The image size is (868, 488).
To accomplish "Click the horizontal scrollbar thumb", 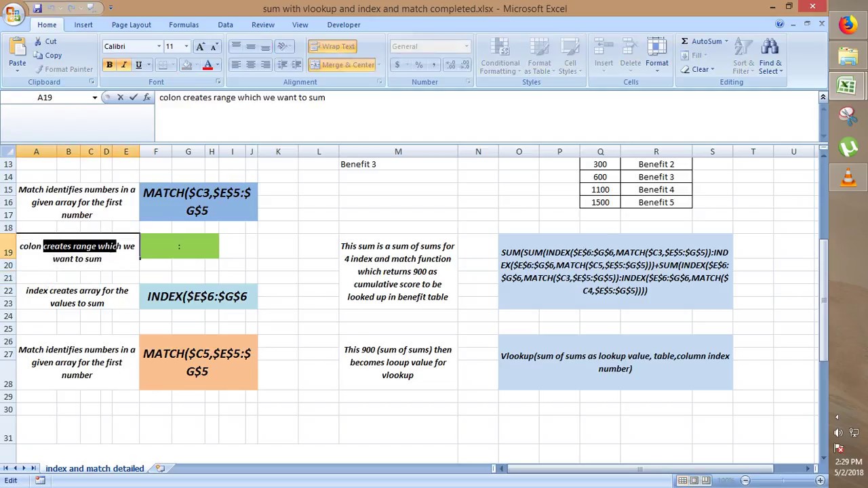I will click(639, 468).
